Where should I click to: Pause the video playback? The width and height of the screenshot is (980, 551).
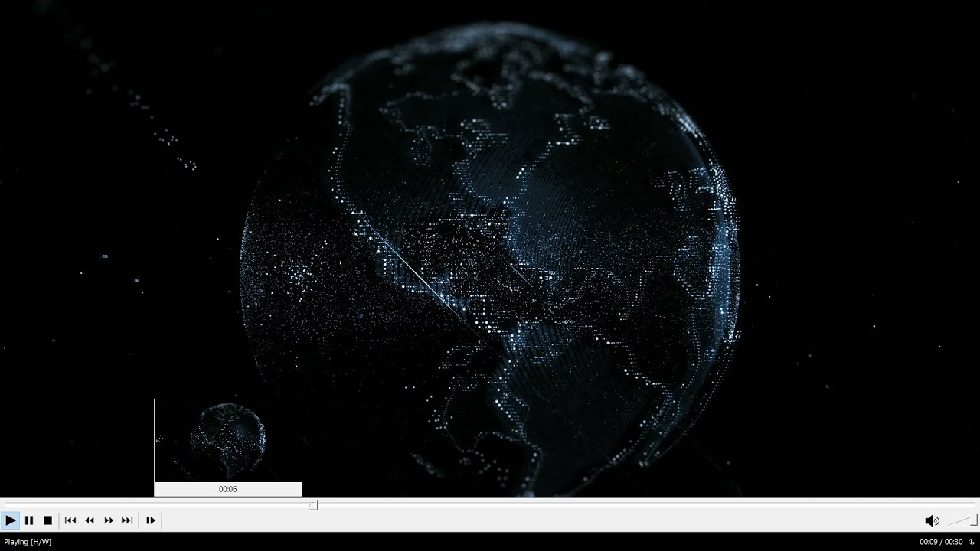[29, 520]
